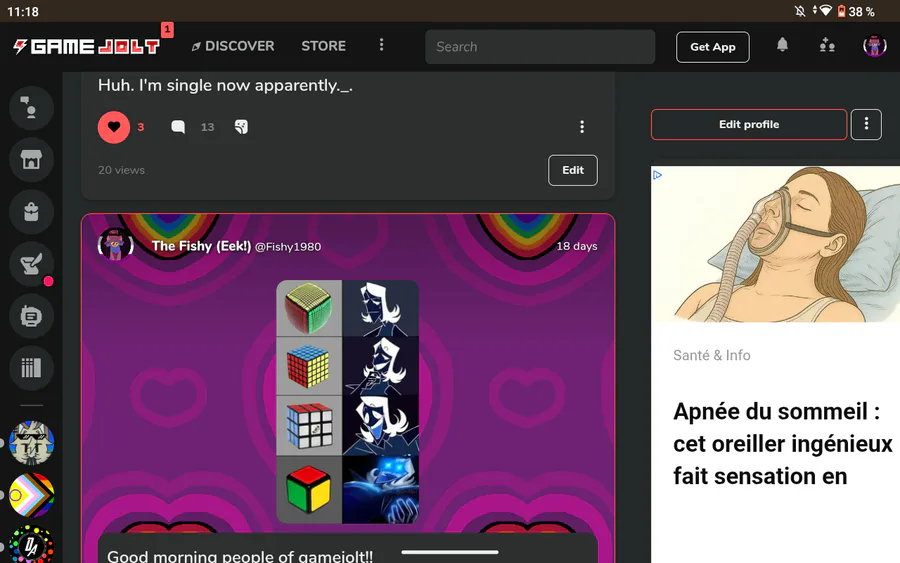Open the single post's three-dot options menu
This screenshot has height=563, width=900.
pos(582,127)
